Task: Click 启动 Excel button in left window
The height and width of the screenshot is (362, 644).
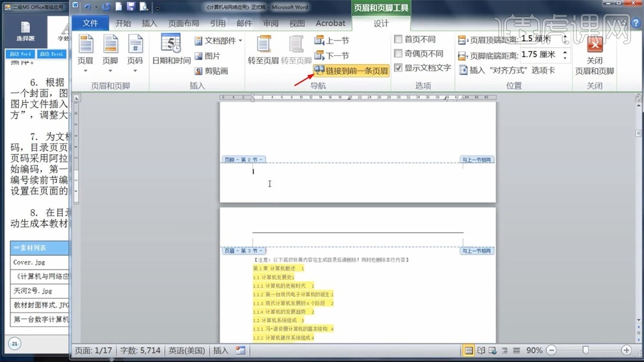Action: [x=51, y=54]
